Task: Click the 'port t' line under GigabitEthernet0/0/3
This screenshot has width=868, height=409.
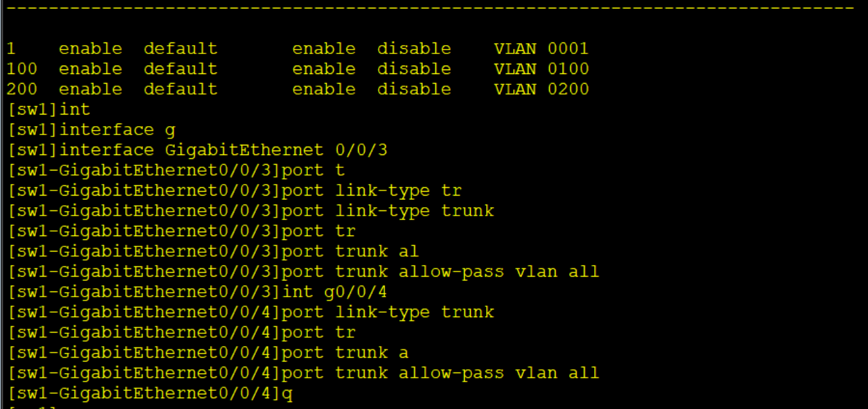Action: tap(176, 170)
